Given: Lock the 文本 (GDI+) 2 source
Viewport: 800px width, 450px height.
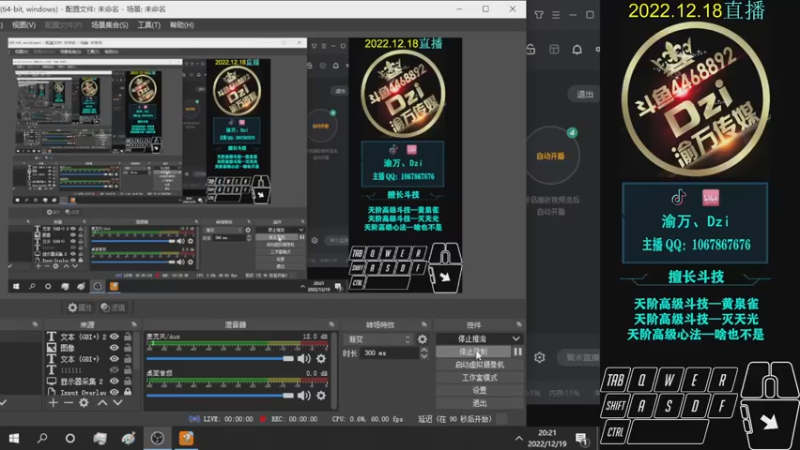Looking at the screenshot, I should (128, 337).
